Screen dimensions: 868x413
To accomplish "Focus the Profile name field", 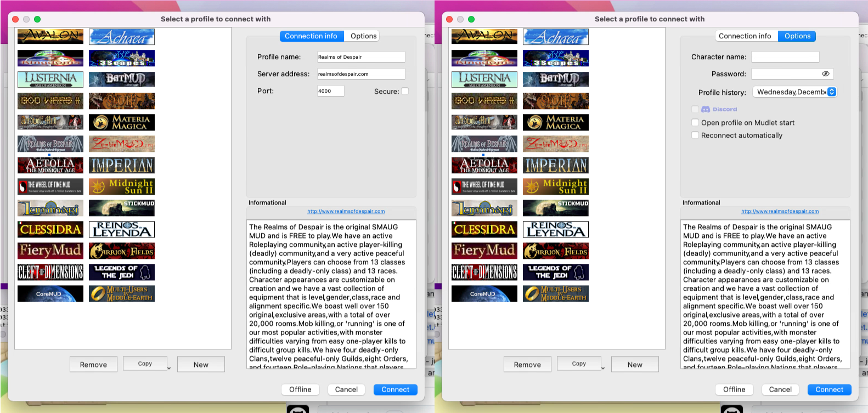I will (x=361, y=57).
